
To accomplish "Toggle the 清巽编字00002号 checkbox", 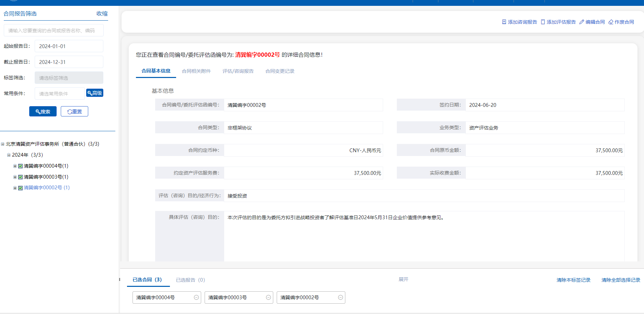I will [21, 188].
